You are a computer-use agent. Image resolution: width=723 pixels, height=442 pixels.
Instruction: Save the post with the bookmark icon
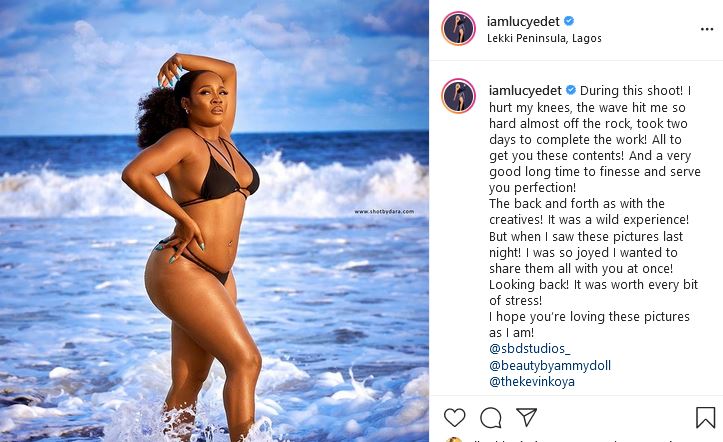(705, 418)
